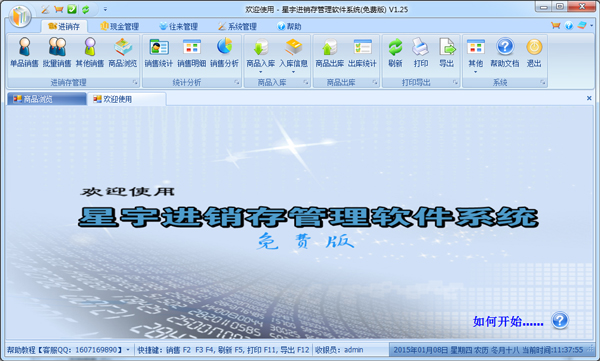Switch to the 商品浏览 document tab
Viewport: 600px width, 361px height.
(47, 99)
